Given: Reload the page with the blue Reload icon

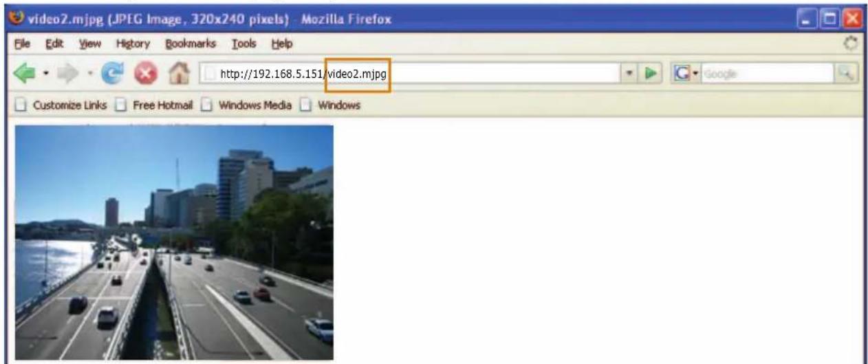Looking at the screenshot, I should pos(111,74).
